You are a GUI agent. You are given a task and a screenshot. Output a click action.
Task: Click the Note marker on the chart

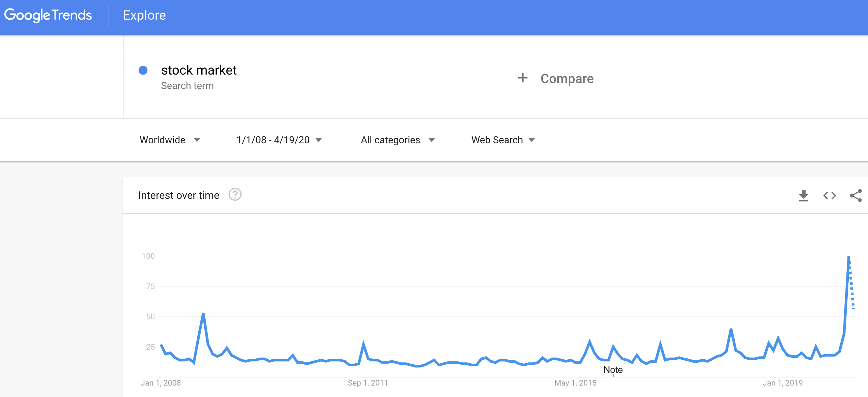point(613,370)
